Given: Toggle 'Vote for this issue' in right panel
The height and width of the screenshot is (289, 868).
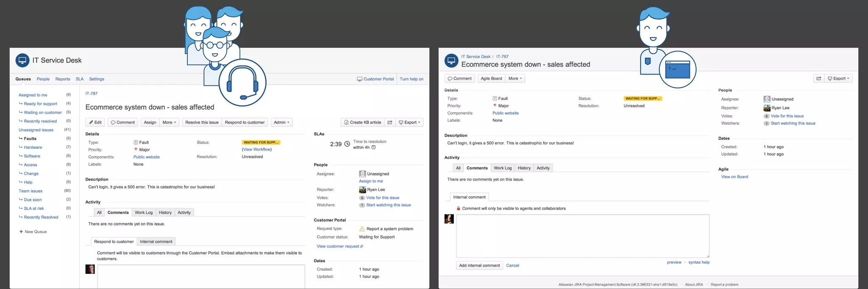Looking at the screenshot, I should (x=787, y=116).
